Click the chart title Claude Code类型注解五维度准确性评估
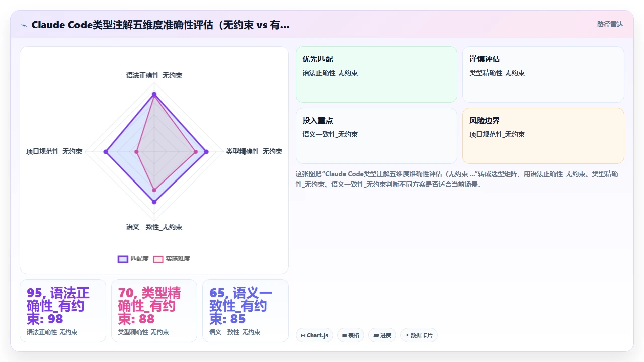 pyautogui.click(x=160, y=25)
